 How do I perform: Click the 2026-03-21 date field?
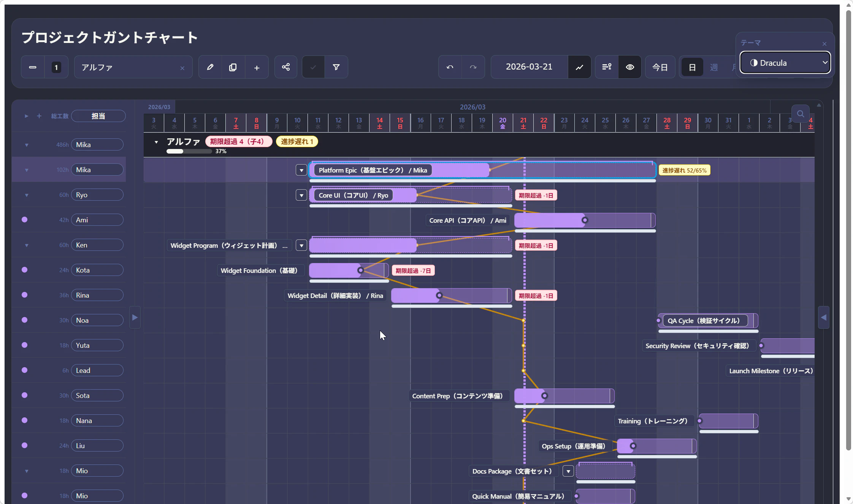pos(529,67)
